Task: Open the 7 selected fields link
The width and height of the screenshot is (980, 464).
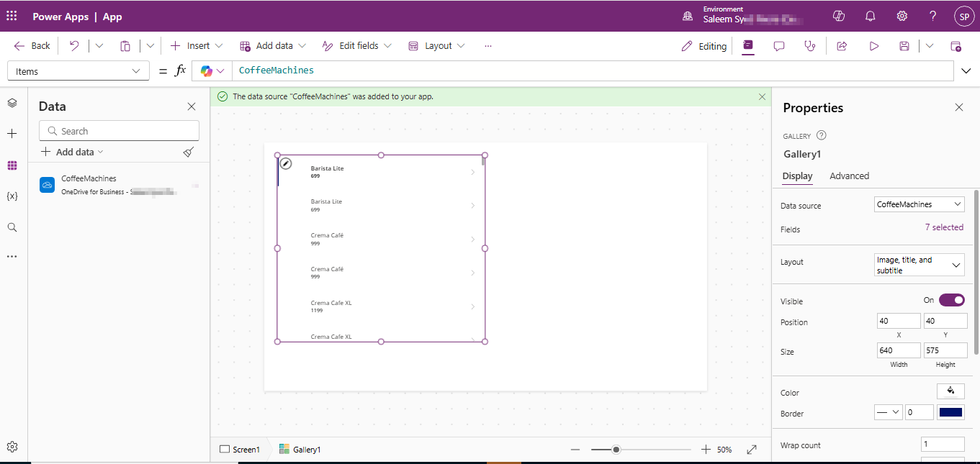Action: 944,227
